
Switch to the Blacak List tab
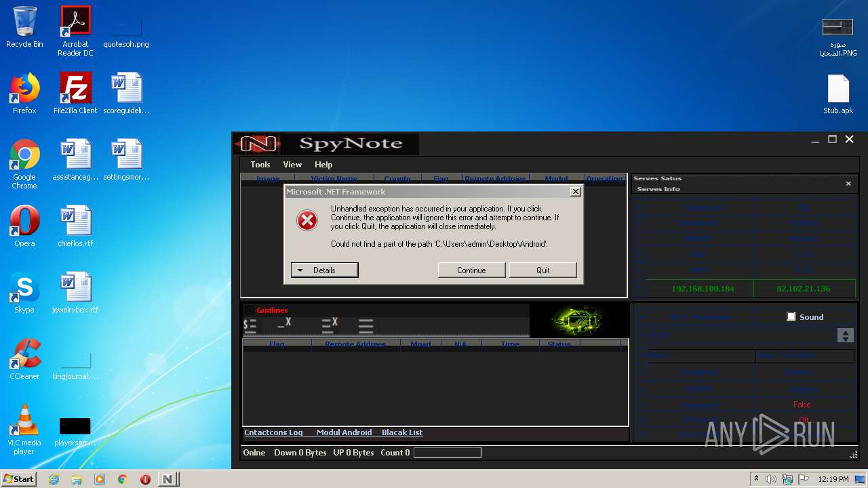click(402, 432)
